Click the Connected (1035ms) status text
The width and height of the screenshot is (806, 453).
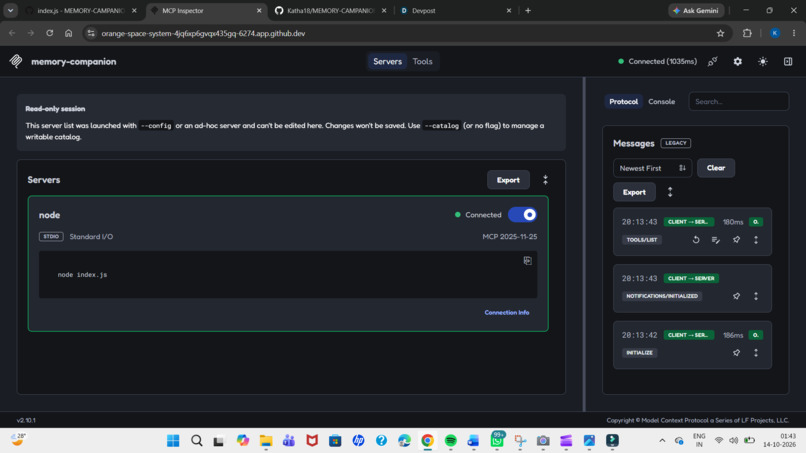[x=662, y=62]
